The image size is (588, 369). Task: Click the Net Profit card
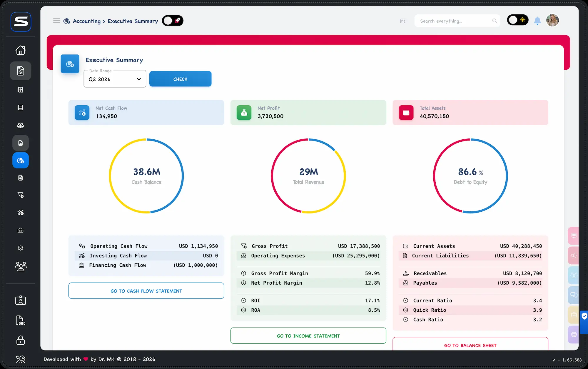point(308,113)
